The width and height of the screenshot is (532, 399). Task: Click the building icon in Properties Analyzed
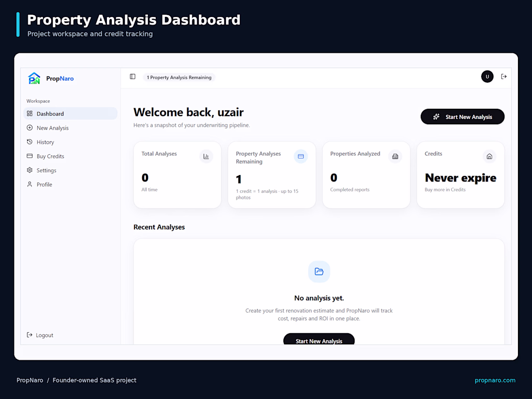point(395,156)
